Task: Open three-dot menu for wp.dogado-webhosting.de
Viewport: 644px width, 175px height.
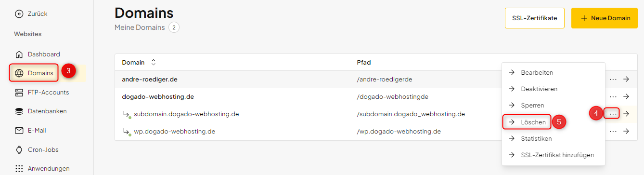Action: coord(613,131)
